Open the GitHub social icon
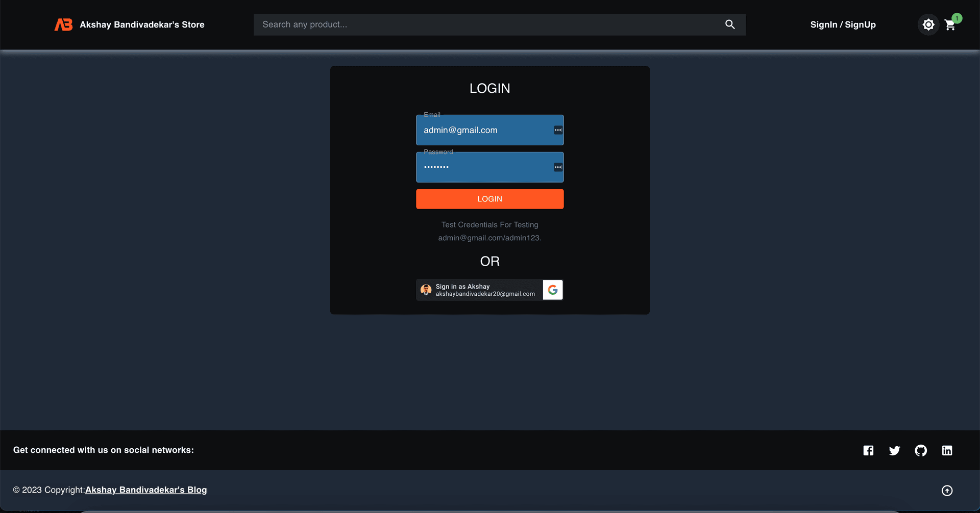980x513 pixels. tap(921, 450)
